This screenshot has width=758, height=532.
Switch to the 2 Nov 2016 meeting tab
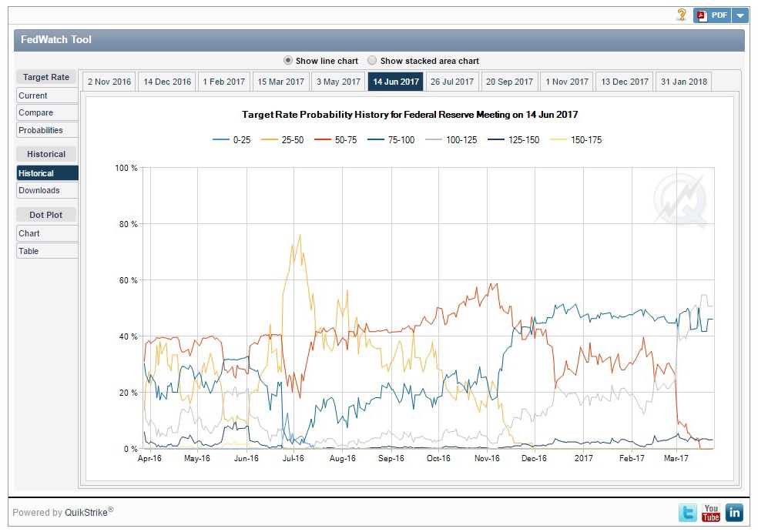point(109,82)
